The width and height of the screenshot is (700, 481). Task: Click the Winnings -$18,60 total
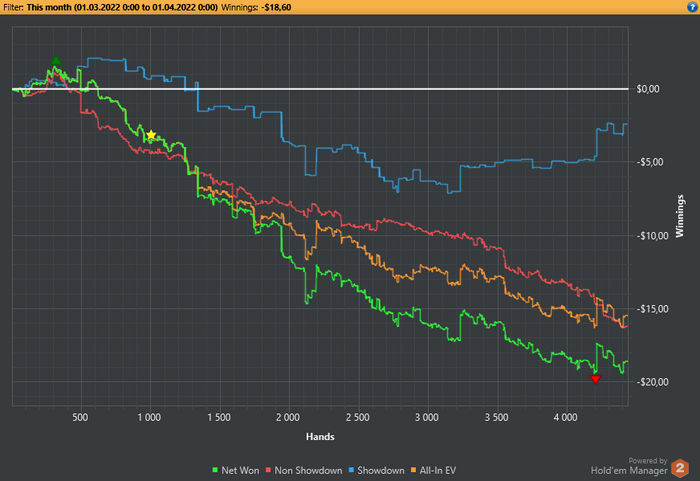(x=256, y=8)
